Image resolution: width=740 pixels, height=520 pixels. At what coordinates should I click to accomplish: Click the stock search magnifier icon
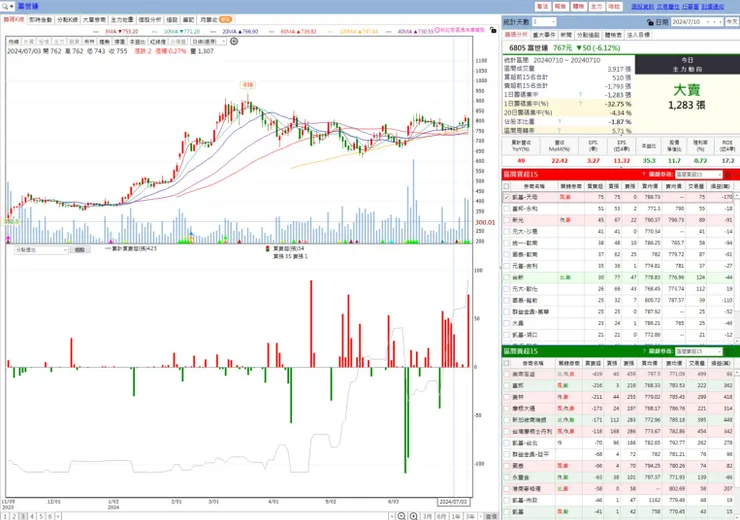[x=5, y=6]
